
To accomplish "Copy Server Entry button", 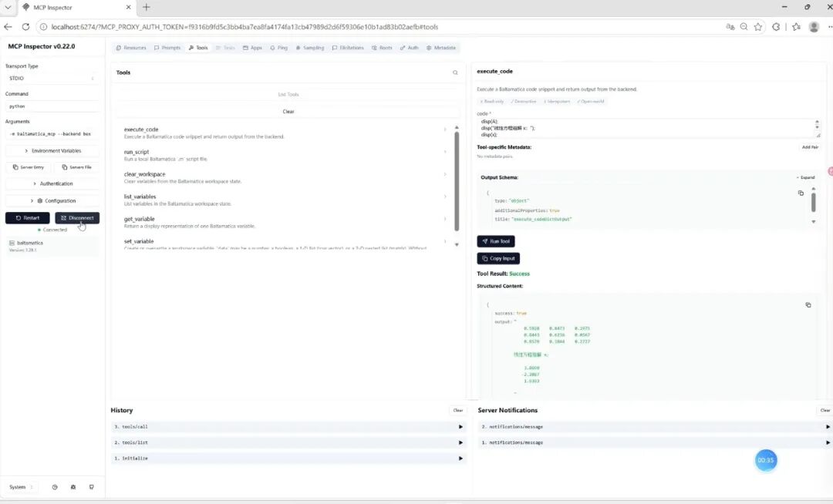I will (x=29, y=167).
